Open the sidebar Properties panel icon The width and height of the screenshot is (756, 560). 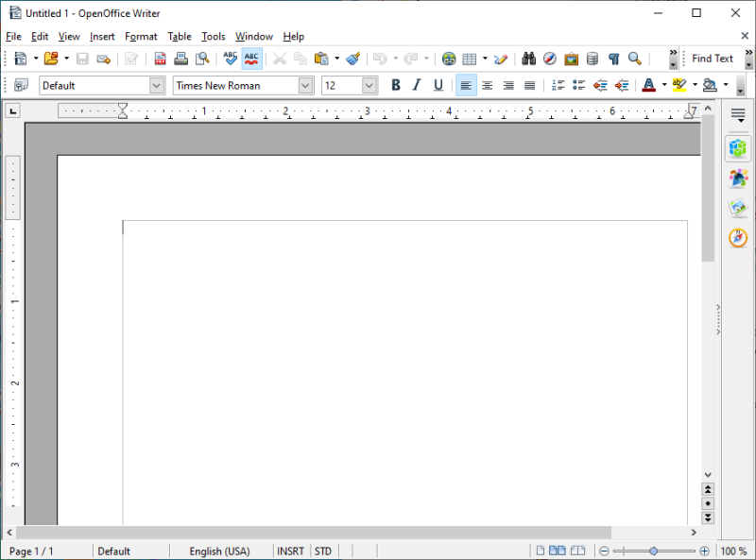coord(738,148)
